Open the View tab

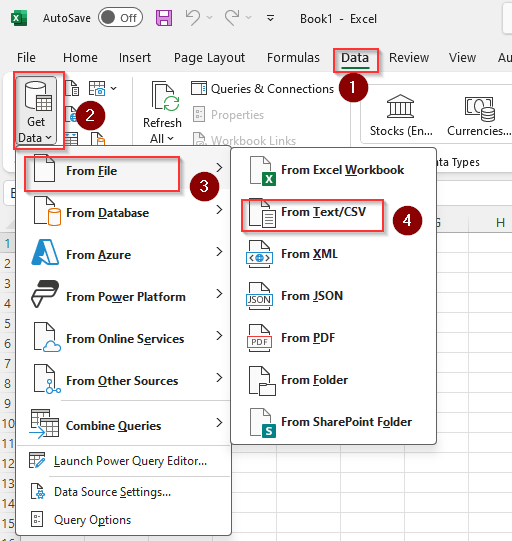(462, 58)
